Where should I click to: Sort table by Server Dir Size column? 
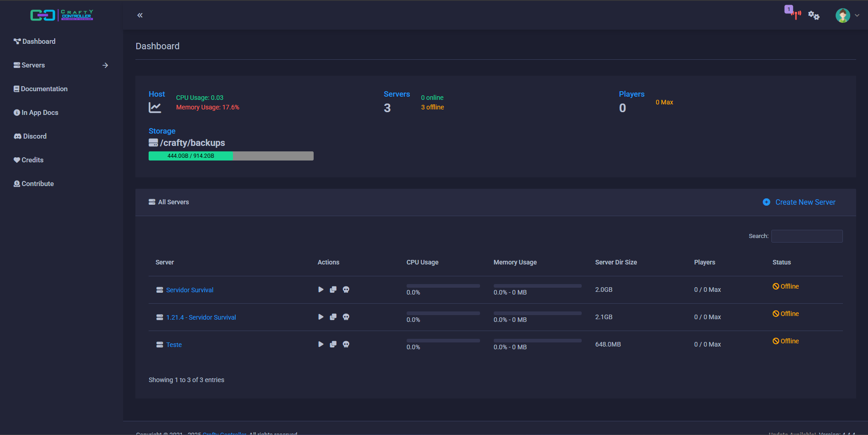tap(616, 262)
